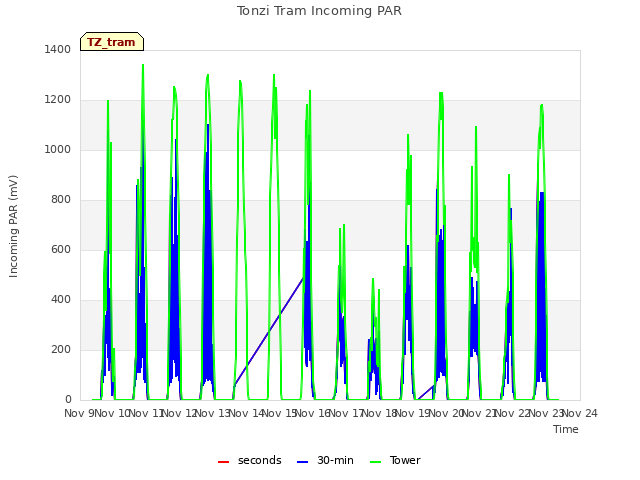Click the 1200 y-axis tick label

(x=58, y=100)
